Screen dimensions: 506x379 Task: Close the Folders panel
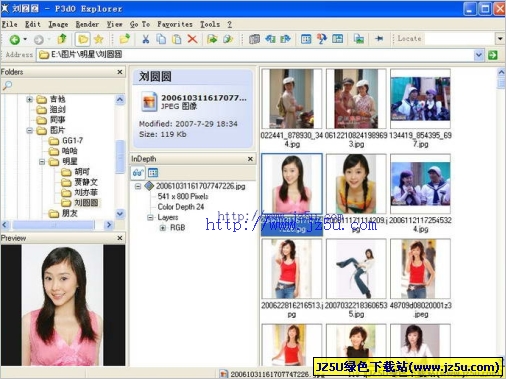[120, 72]
